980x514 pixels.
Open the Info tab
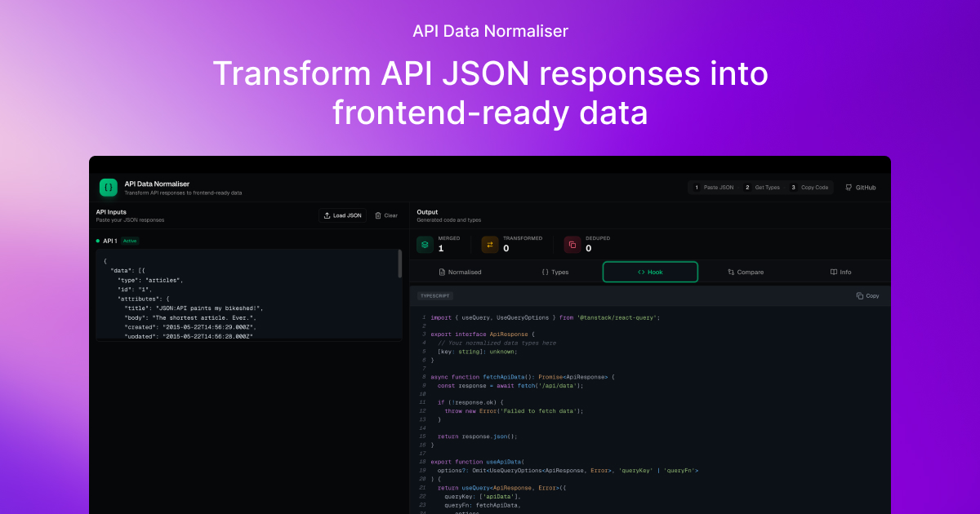840,272
